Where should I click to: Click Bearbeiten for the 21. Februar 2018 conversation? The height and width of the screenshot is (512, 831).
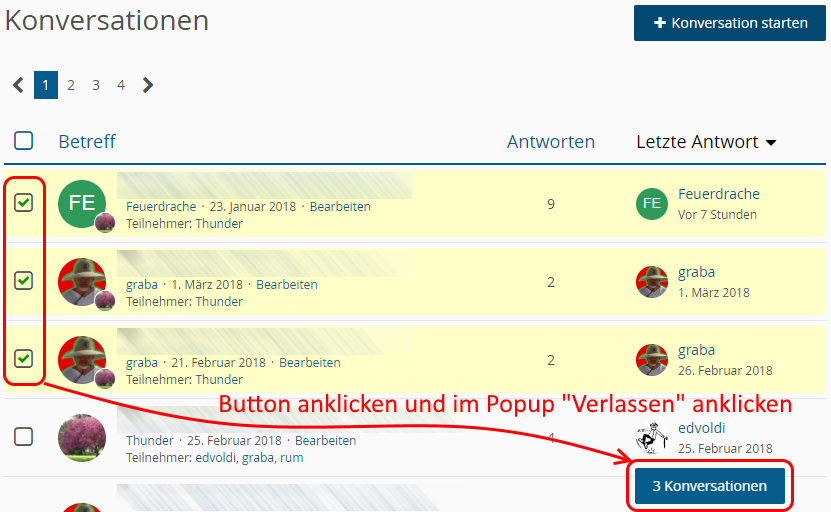click(310, 363)
